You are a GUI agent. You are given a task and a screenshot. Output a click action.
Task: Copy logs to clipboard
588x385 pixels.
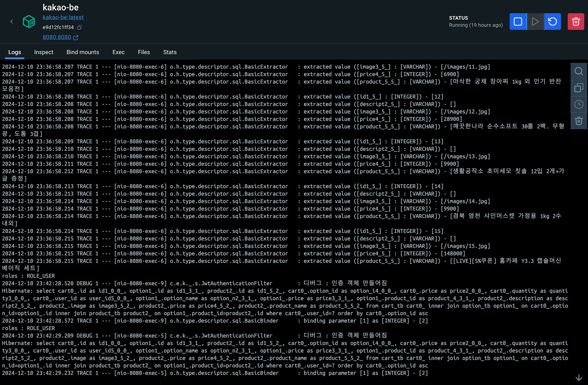(x=579, y=88)
